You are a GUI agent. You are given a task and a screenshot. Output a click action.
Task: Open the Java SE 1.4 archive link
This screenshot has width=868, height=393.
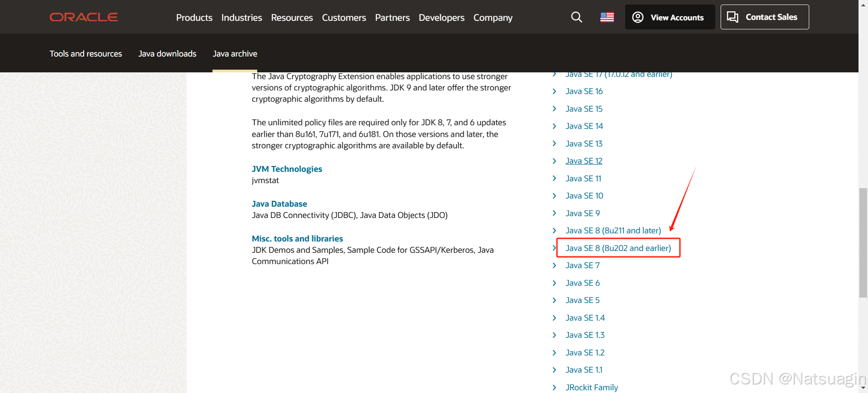click(585, 318)
